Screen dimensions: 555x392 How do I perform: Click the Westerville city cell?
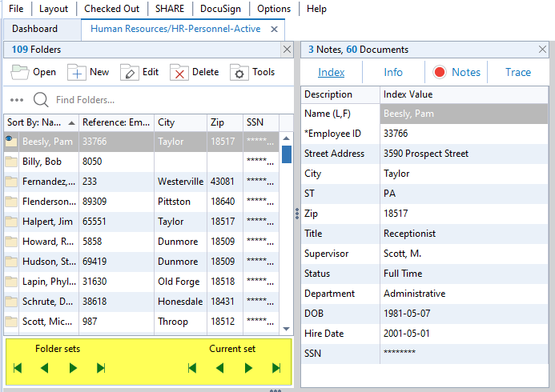tap(180, 182)
